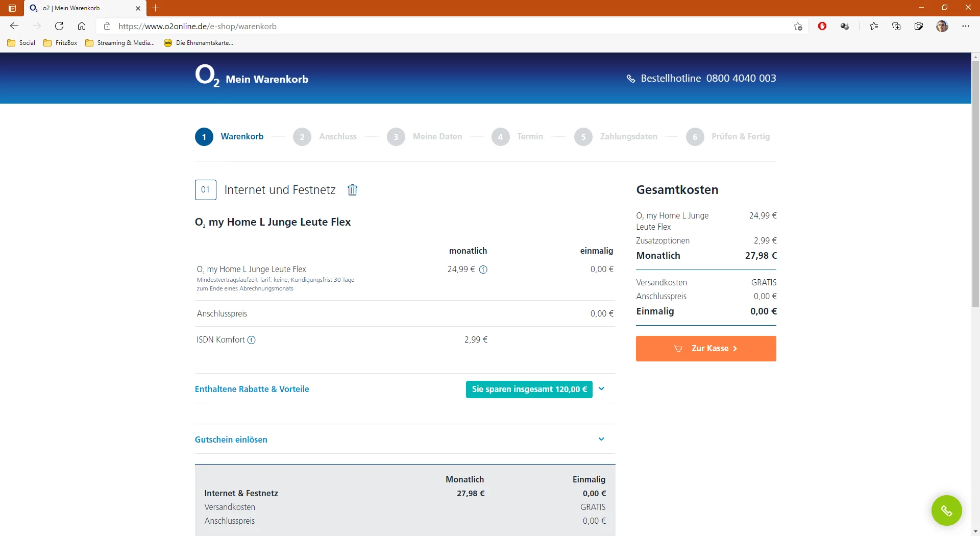Click Internet & Festnetz row in summary table
980x536 pixels.
(405, 494)
